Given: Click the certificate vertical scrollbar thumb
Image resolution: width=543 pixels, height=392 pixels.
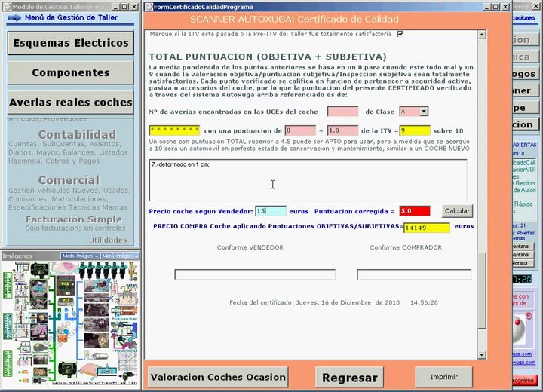Looking at the screenshot, I should 482,289.
